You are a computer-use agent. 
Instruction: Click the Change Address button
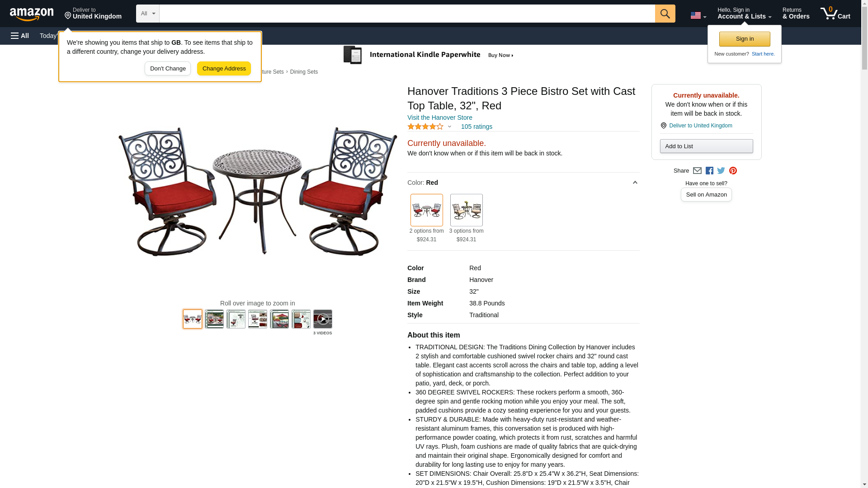click(224, 69)
